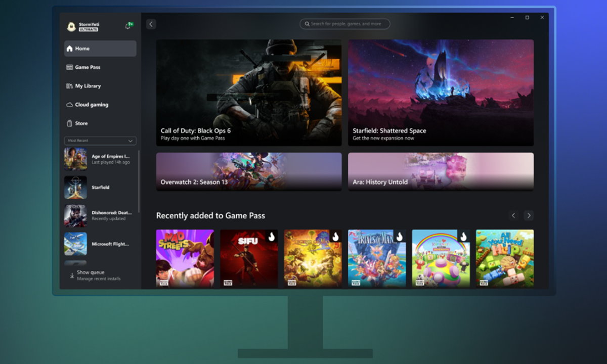Open the Overwatch 2: Season 13 banner

pyautogui.click(x=249, y=172)
